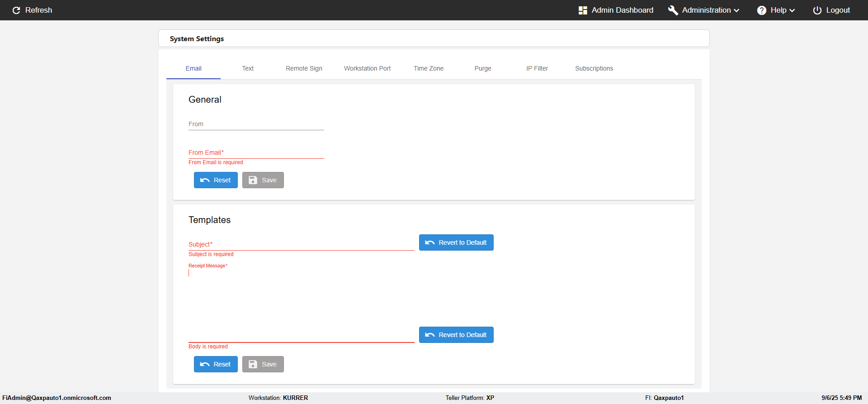Viewport: 868px width, 404px height.
Task: Switch to the Text tab
Action: (x=248, y=69)
